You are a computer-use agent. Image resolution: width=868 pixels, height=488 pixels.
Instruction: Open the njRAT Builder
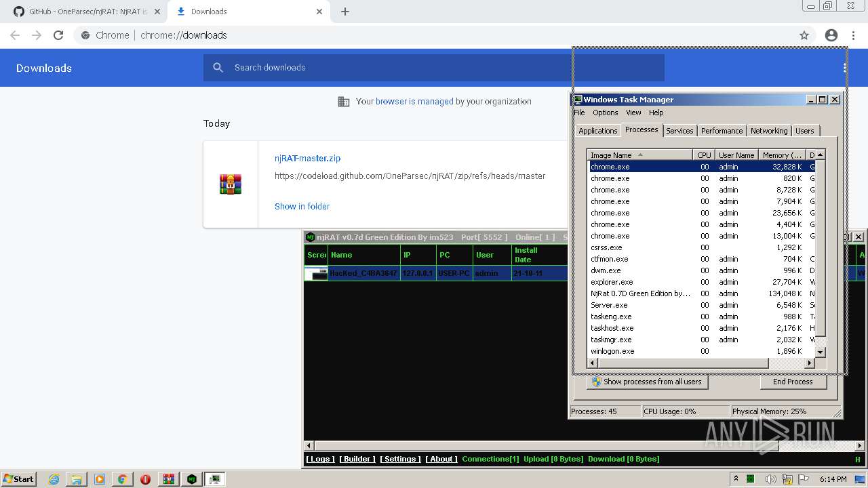(357, 459)
